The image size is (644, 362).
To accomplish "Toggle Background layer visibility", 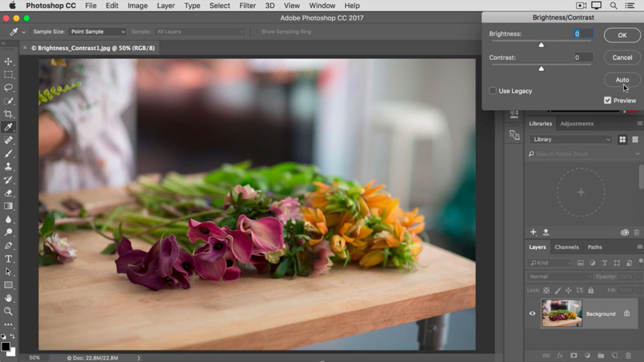I will (532, 313).
